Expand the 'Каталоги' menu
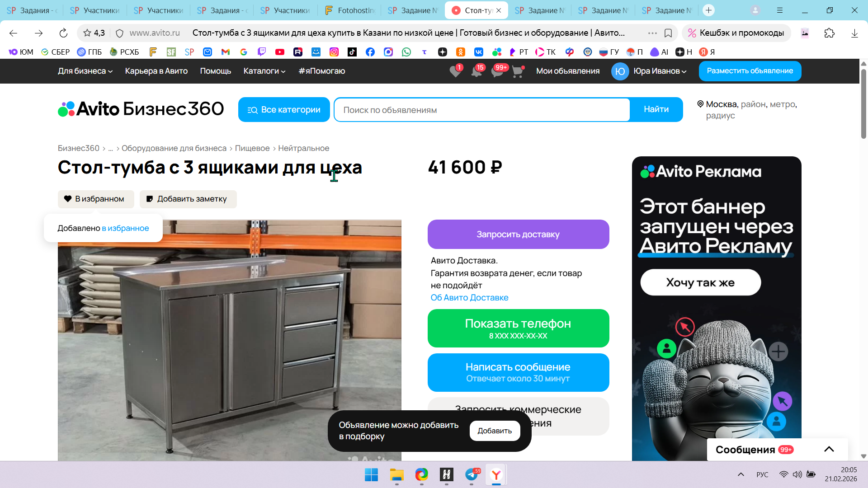Screen dimensions: 868x488 pyautogui.click(x=264, y=71)
